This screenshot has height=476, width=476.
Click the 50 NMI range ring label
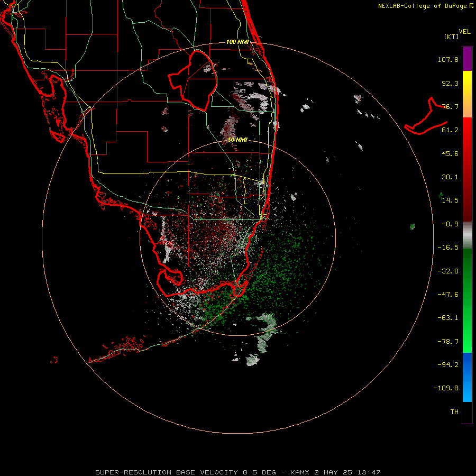tap(237, 140)
